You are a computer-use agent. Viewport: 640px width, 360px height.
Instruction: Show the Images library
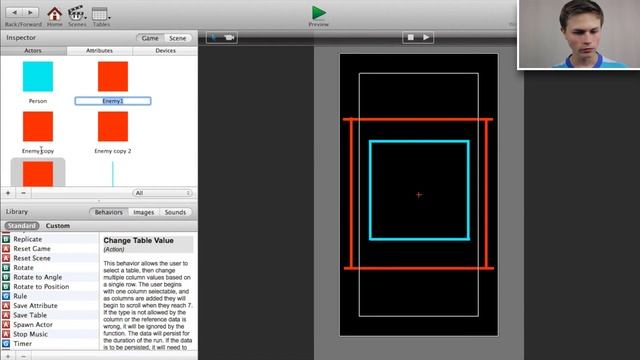pos(144,212)
